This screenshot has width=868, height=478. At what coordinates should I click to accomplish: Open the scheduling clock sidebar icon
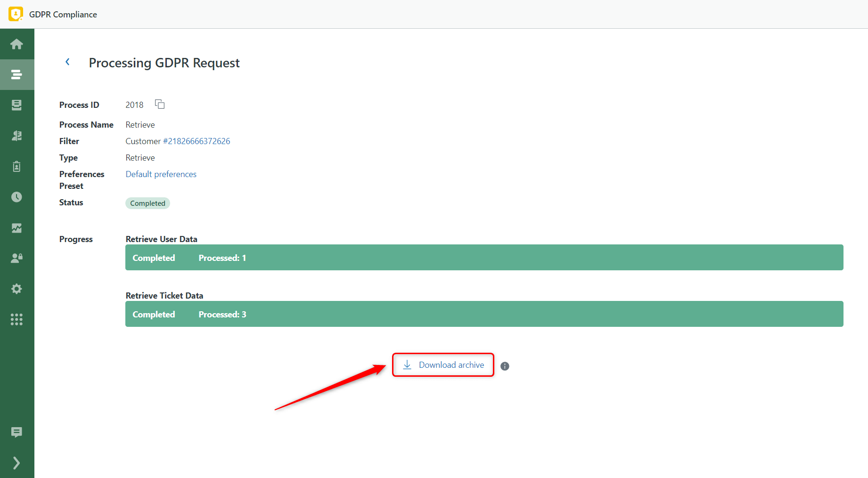(x=16, y=197)
